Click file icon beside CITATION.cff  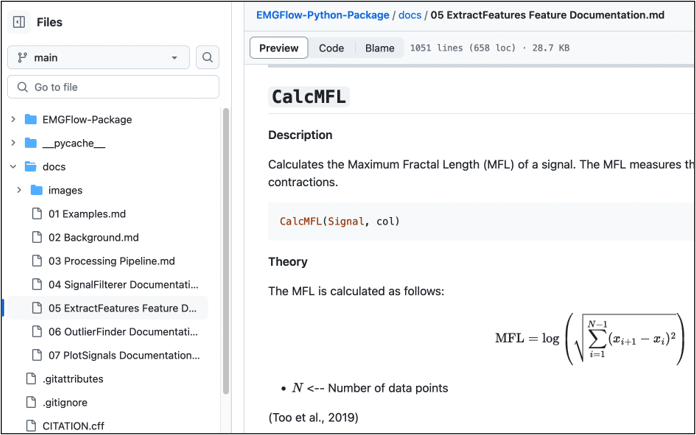click(31, 426)
